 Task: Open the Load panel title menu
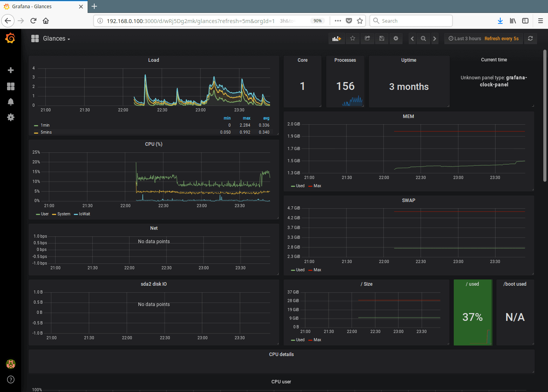[x=153, y=60]
